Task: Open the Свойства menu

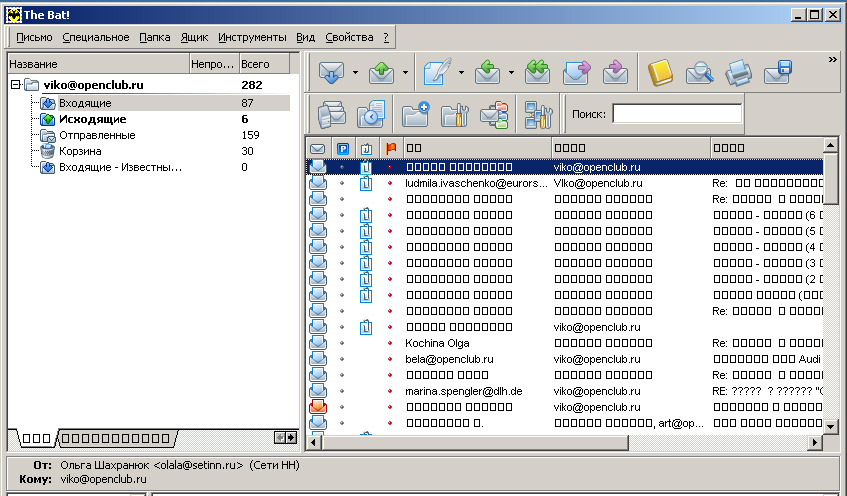Action: 349,37
